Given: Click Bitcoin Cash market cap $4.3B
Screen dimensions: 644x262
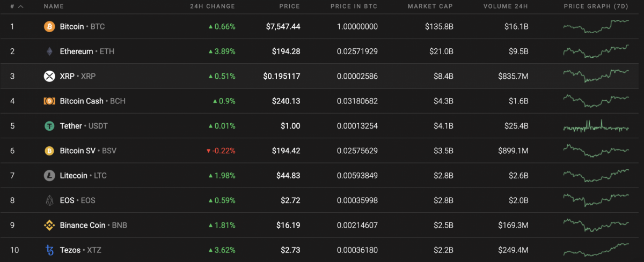Looking at the screenshot, I should 443,101.
